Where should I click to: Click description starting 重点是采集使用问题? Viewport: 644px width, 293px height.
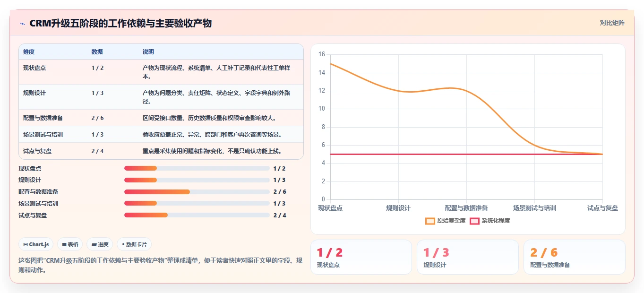(212, 151)
